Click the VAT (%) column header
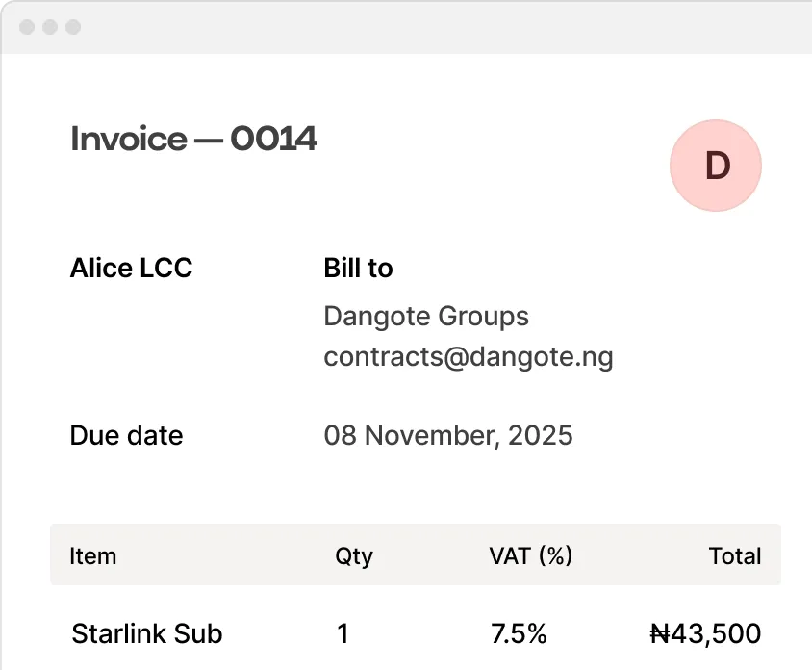Image resolution: width=812 pixels, height=670 pixels. pos(530,555)
